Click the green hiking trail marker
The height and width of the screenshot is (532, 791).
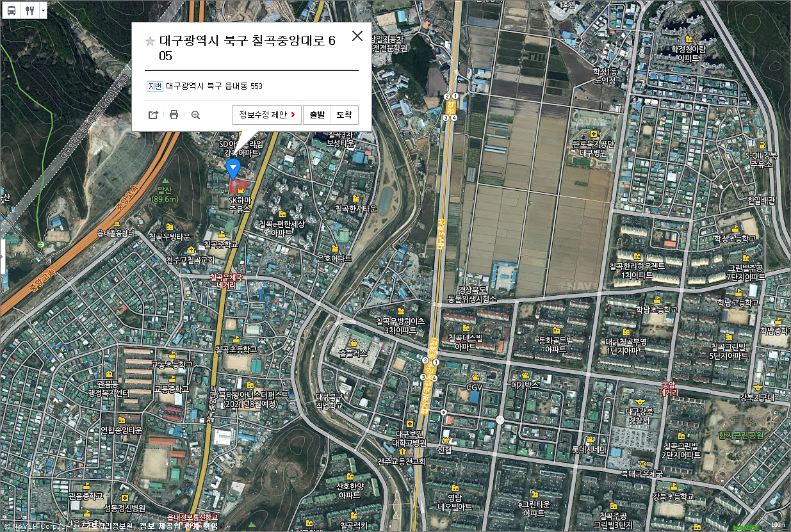(x=41, y=244)
